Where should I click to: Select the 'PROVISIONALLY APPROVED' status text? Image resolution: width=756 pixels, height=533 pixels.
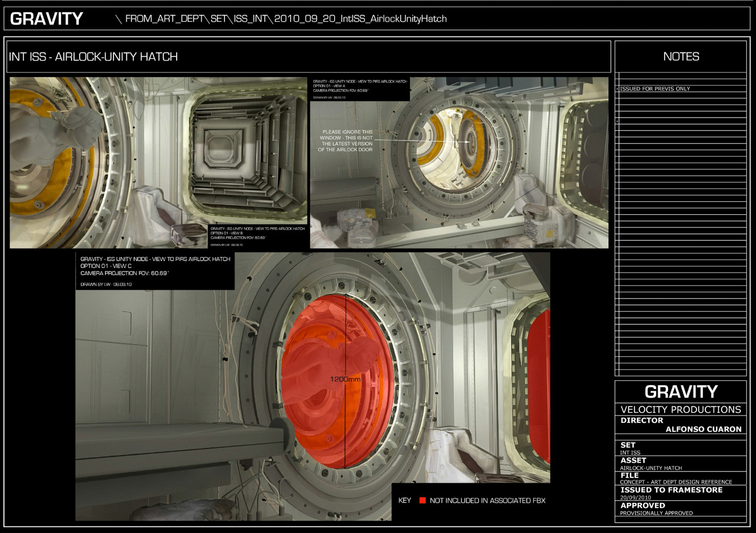click(656, 513)
